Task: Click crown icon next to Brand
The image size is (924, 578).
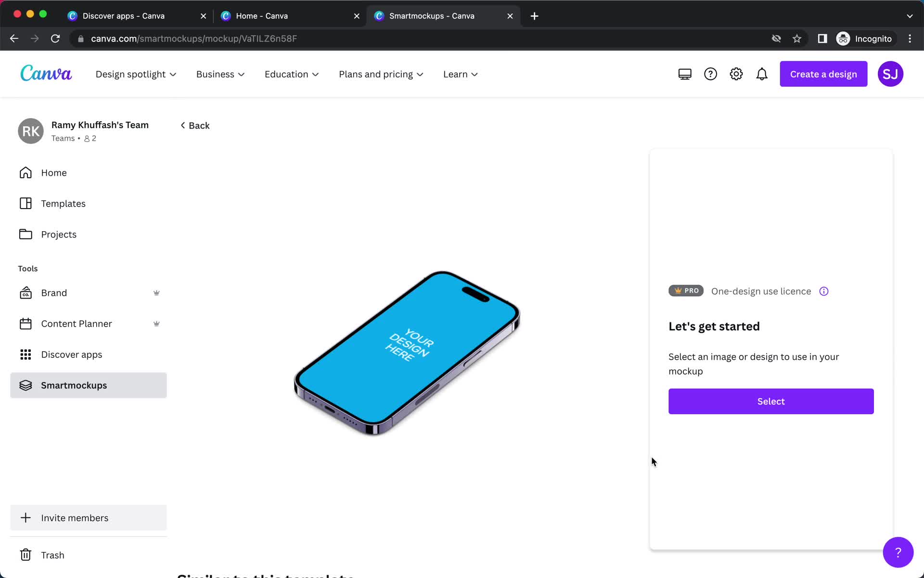Action: 156,293
